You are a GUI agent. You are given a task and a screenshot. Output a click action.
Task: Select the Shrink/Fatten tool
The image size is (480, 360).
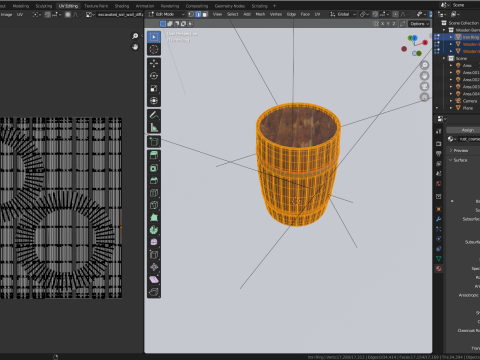154,267
